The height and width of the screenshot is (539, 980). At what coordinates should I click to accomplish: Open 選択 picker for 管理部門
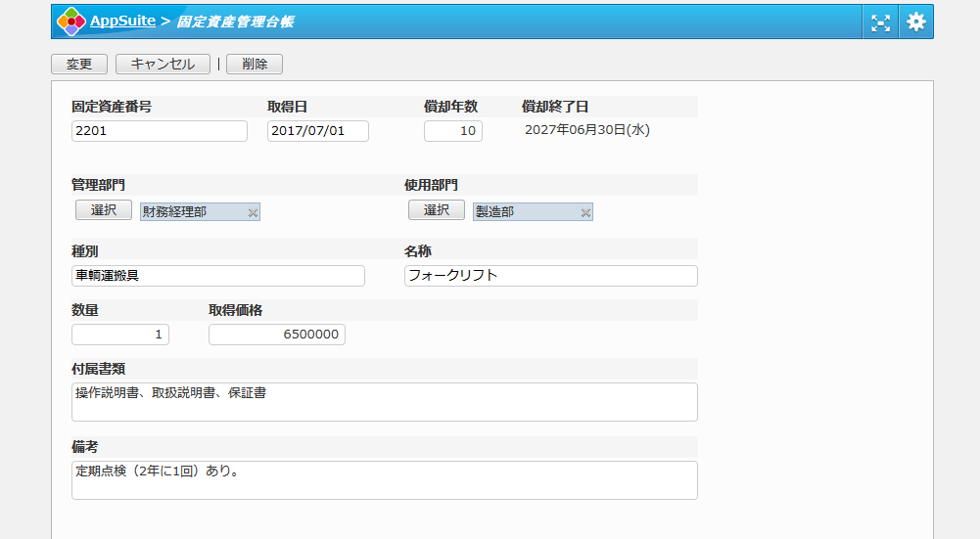(x=104, y=210)
